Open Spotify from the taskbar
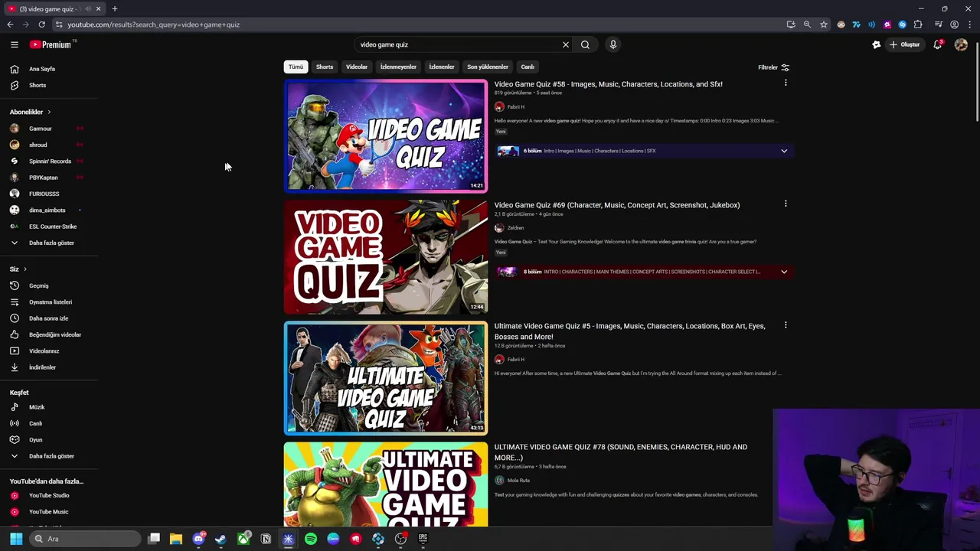Screen dimensions: 980x551 311,539
